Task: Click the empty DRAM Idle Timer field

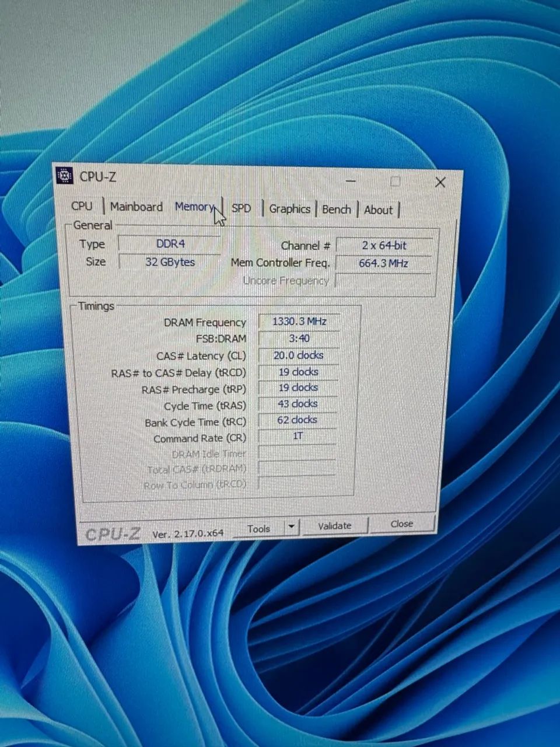Action: [297, 452]
